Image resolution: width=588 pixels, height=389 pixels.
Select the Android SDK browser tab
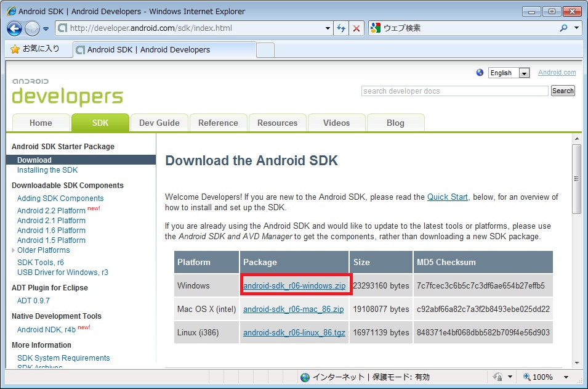click(x=164, y=49)
